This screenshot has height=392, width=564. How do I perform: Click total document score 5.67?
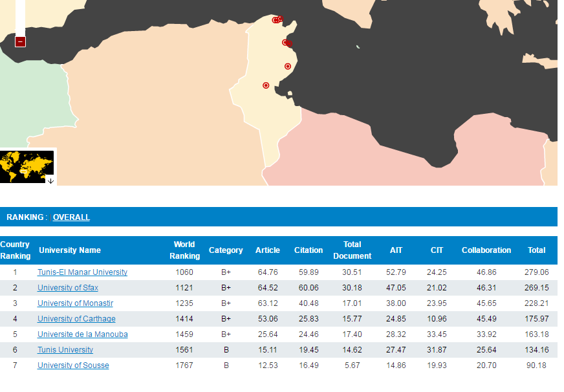point(352,365)
